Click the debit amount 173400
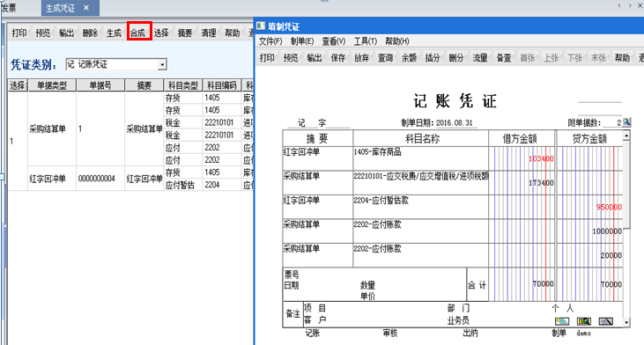 tap(541, 183)
